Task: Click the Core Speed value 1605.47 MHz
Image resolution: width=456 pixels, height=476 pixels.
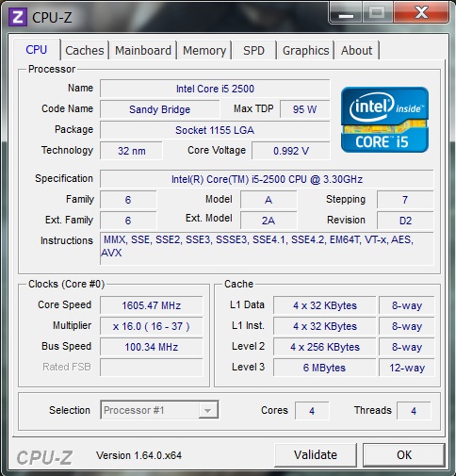Action: [x=152, y=305]
